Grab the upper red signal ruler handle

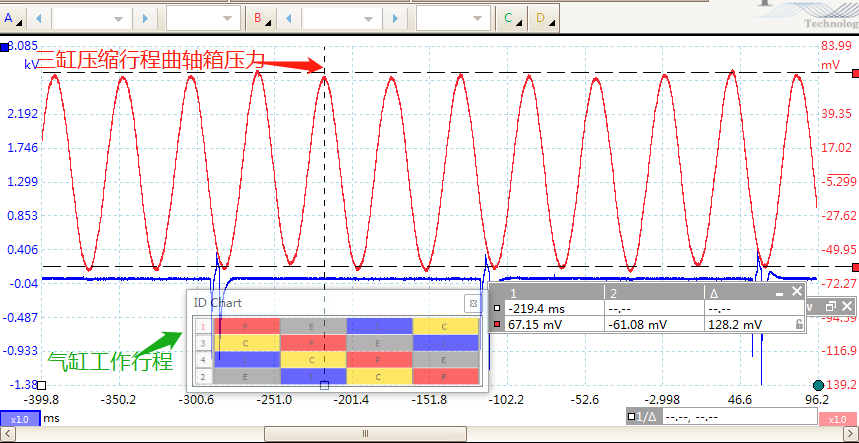coord(856,73)
